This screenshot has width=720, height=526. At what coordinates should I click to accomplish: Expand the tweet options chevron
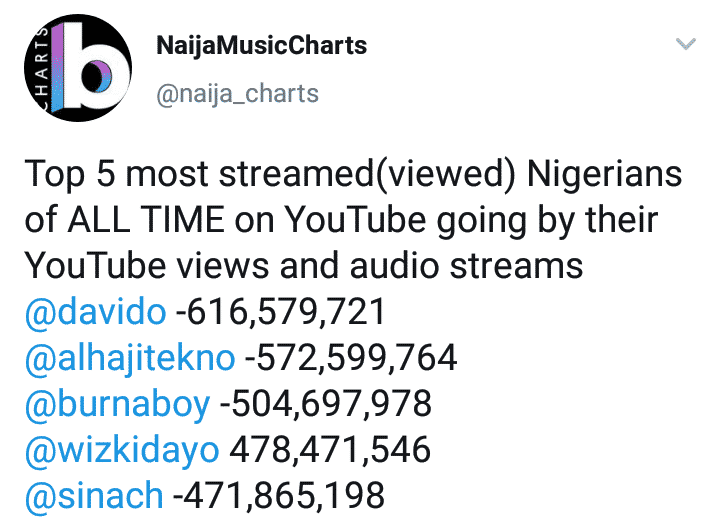click(686, 44)
